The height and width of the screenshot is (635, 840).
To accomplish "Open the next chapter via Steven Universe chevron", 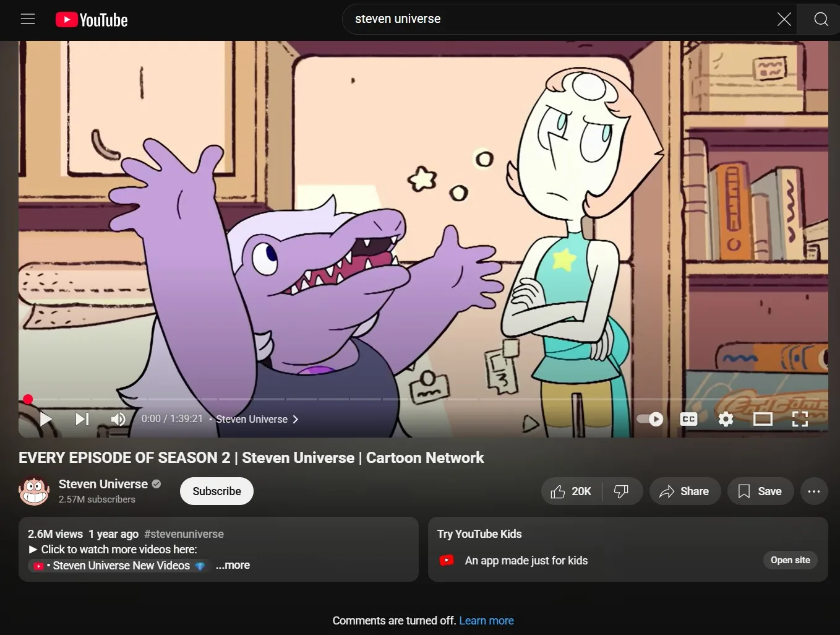I will (x=295, y=419).
